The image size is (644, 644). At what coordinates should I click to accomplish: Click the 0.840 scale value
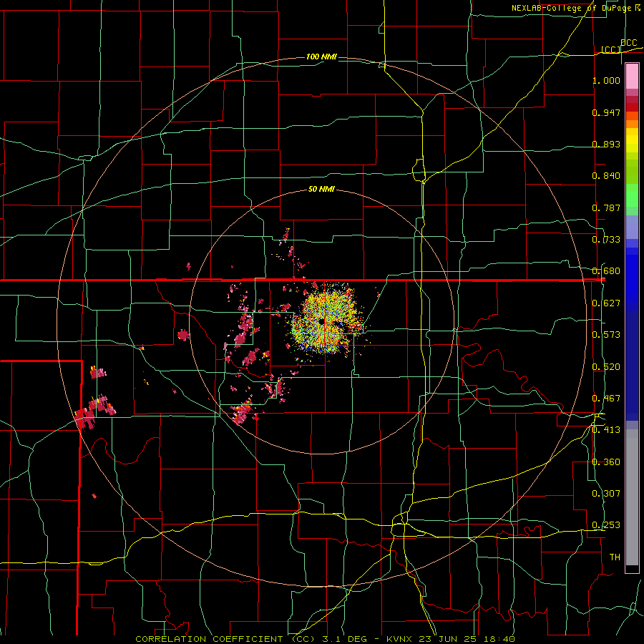click(x=606, y=176)
